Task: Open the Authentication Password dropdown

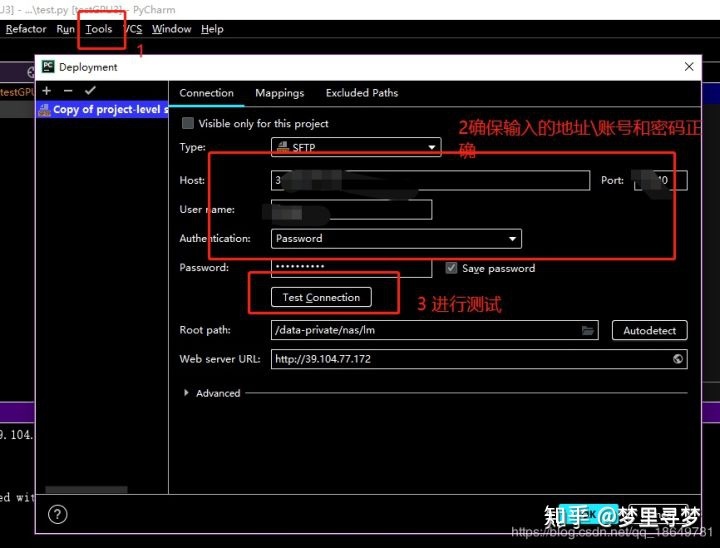Action: pos(396,238)
